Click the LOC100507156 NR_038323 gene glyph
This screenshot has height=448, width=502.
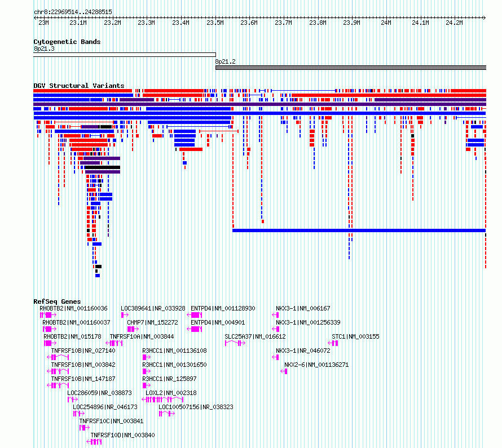point(167,414)
